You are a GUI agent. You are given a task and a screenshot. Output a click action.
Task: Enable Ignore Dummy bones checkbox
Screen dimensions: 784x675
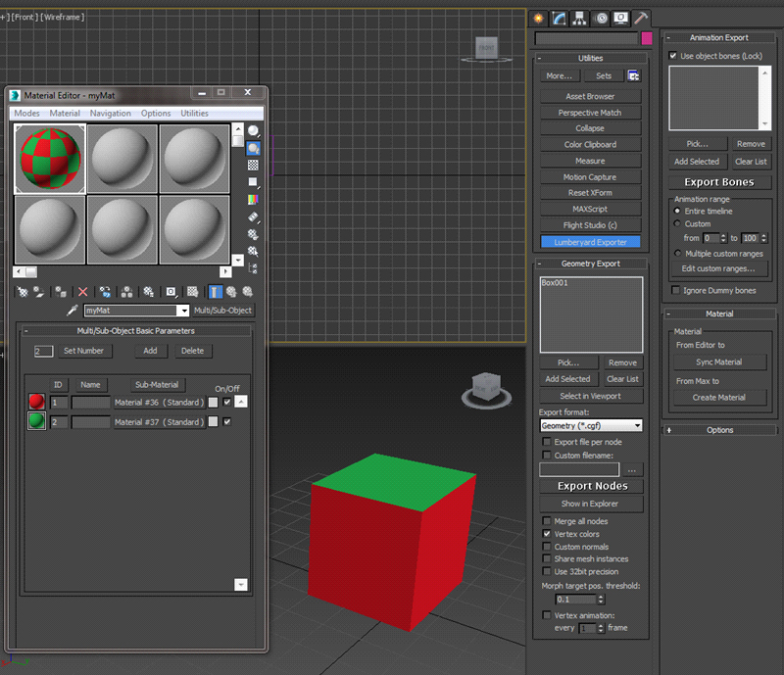tap(676, 291)
